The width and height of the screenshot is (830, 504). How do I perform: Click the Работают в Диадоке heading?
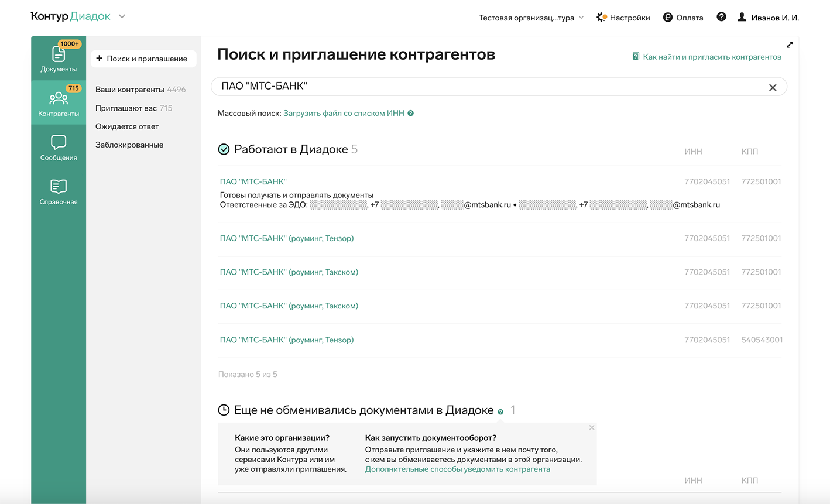[291, 149]
